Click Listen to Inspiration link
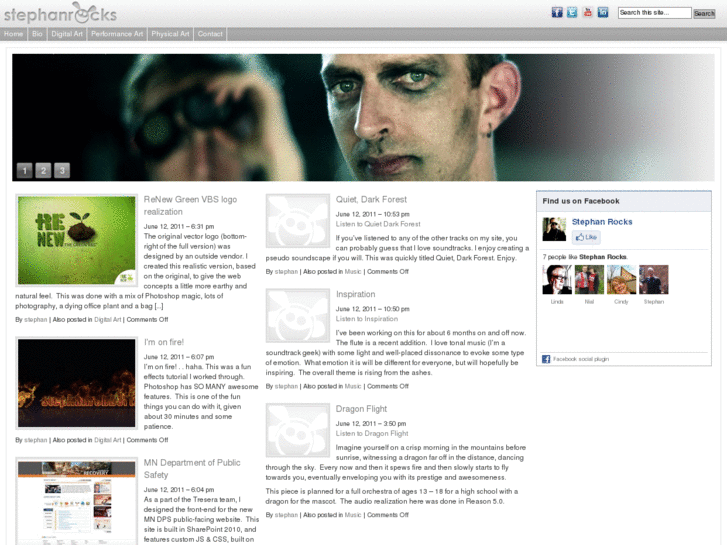 tap(367, 319)
